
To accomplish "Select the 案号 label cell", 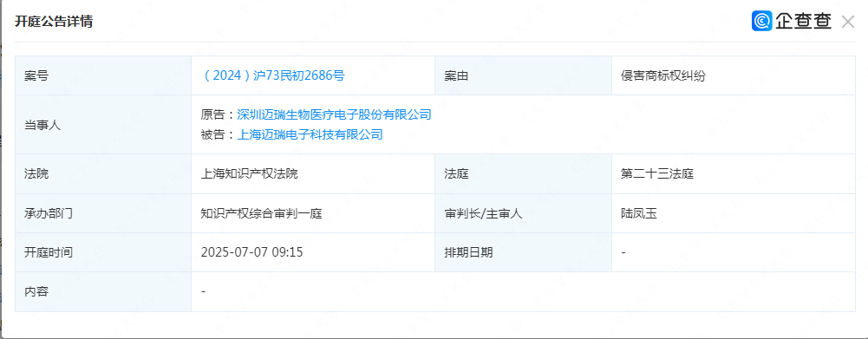I will (103, 75).
